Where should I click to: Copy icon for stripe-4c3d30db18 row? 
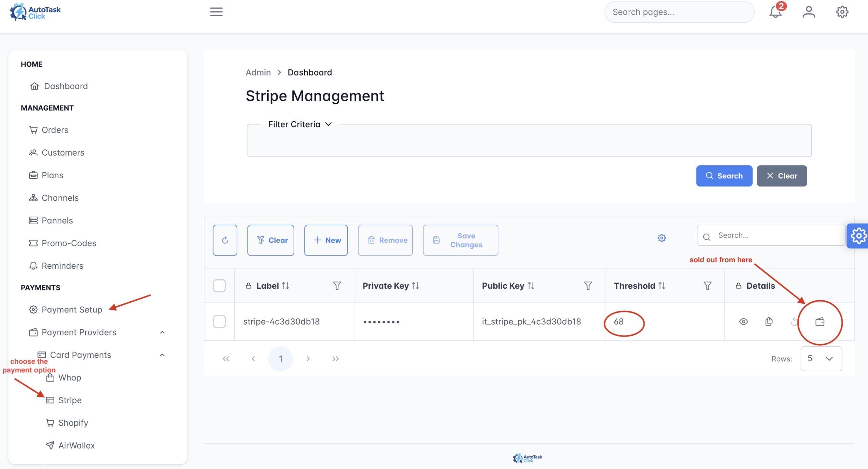(x=769, y=321)
